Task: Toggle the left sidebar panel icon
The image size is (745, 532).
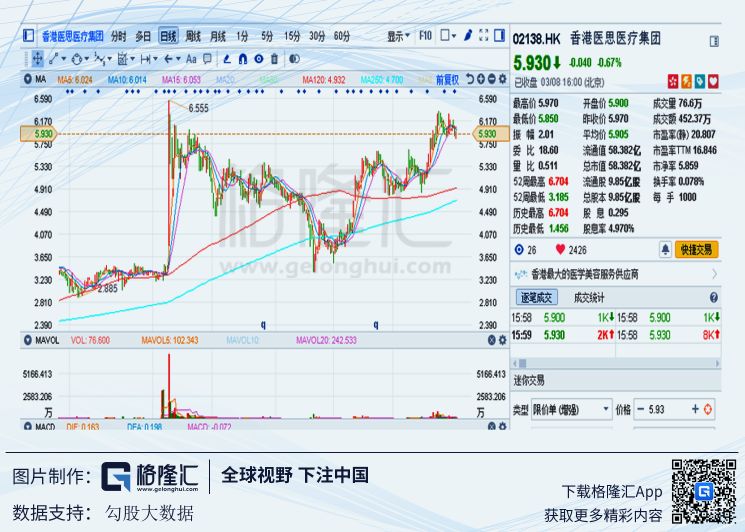Action: click(x=29, y=36)
